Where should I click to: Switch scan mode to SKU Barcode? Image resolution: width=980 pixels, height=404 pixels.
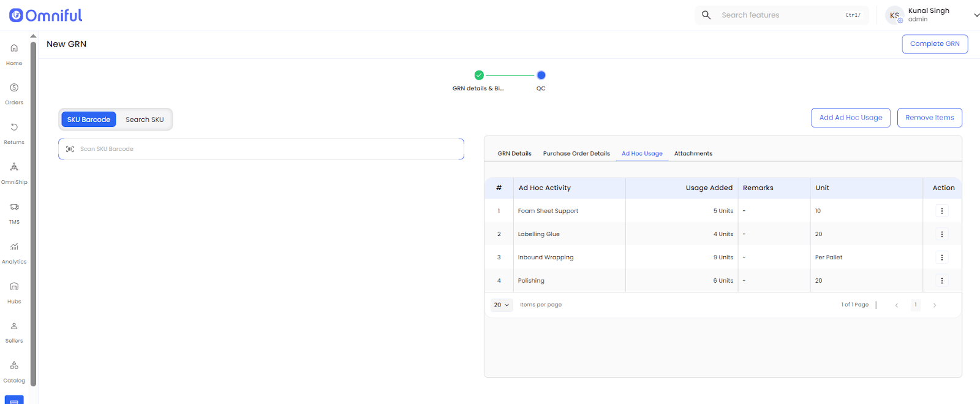coord(89,120)
